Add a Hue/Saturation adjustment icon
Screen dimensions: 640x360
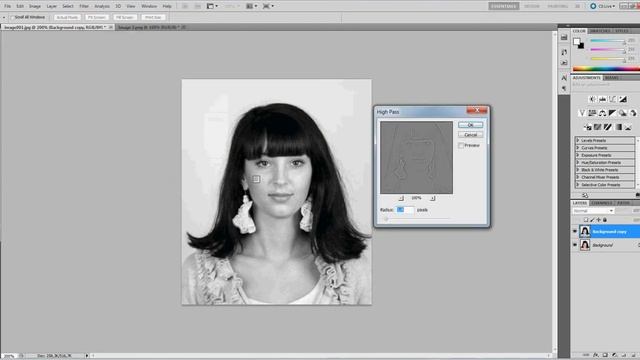pos(592,113)
